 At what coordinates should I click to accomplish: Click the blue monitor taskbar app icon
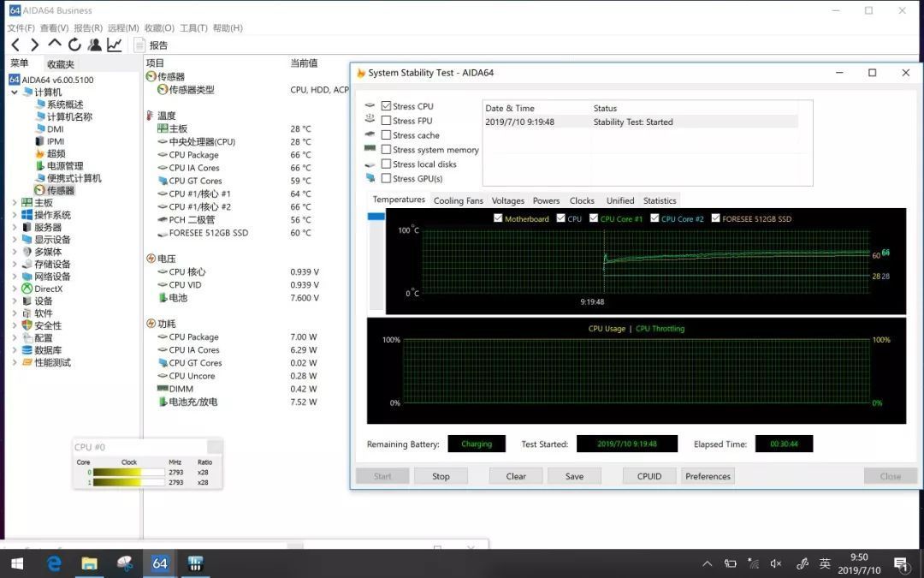196,563
